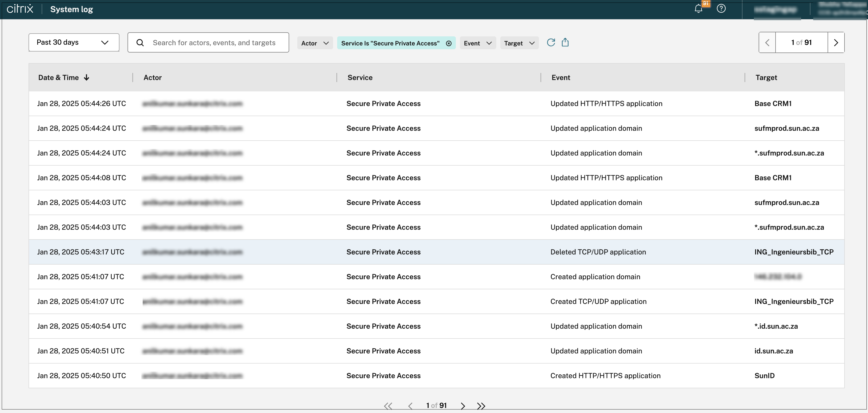Go to next page using top pager arrow
The width and height of the screenshot is (868, 413).
click(x=836, y=42)
